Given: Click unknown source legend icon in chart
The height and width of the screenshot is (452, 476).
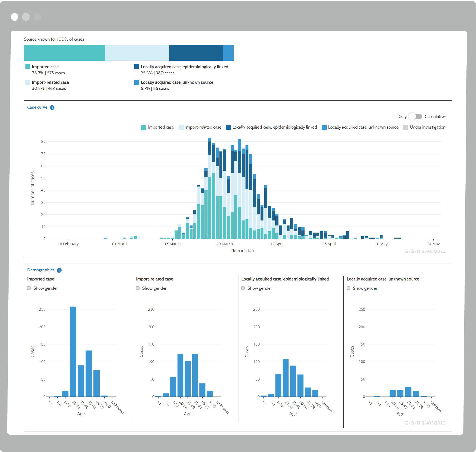Looking at the screenshot, I should click(324, 127).
